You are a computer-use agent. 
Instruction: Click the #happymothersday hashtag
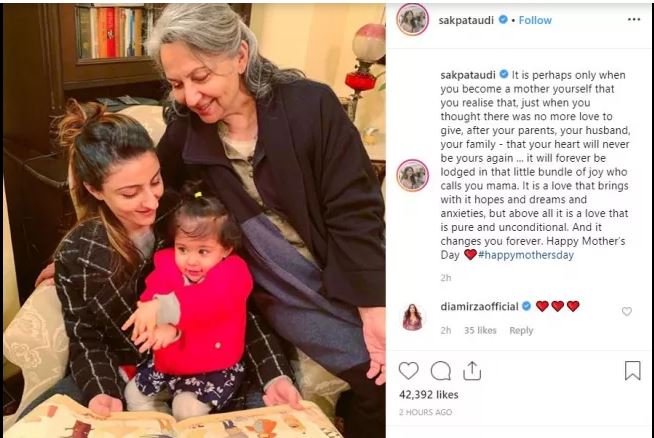526,255
